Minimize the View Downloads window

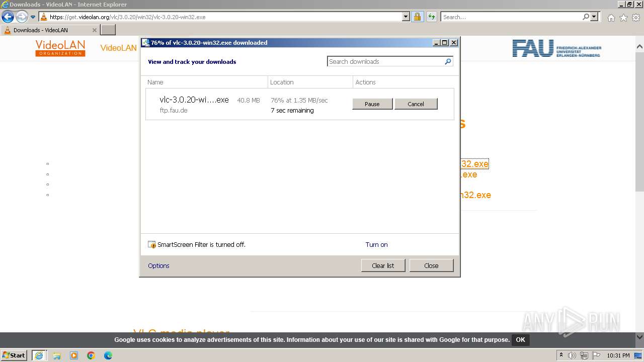(437, 43)
